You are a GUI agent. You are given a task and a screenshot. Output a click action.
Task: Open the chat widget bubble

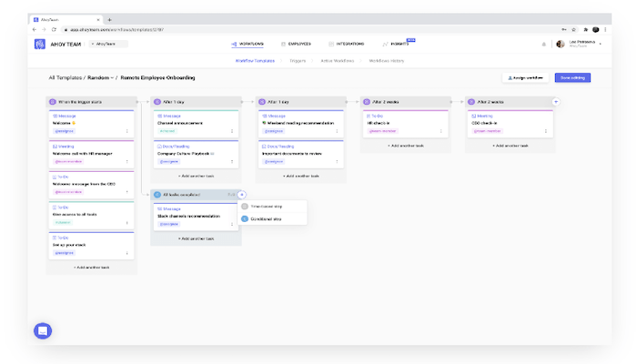coord(43,330)
